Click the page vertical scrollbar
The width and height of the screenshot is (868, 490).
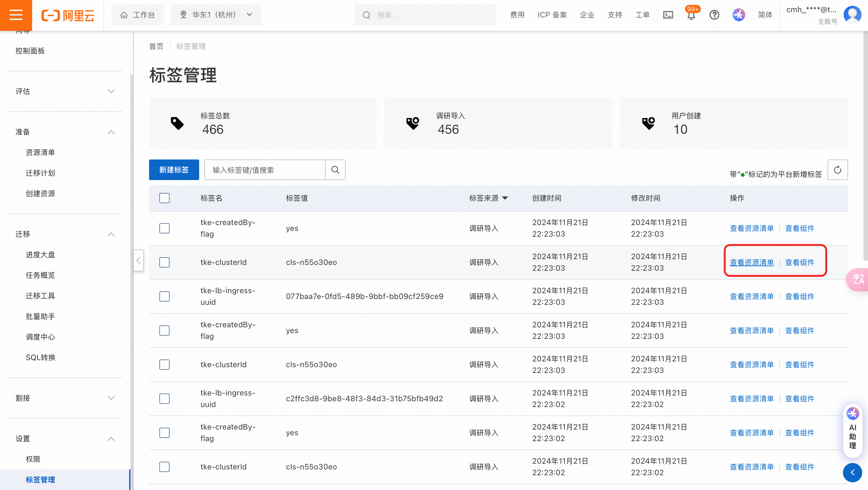point(865,146)
